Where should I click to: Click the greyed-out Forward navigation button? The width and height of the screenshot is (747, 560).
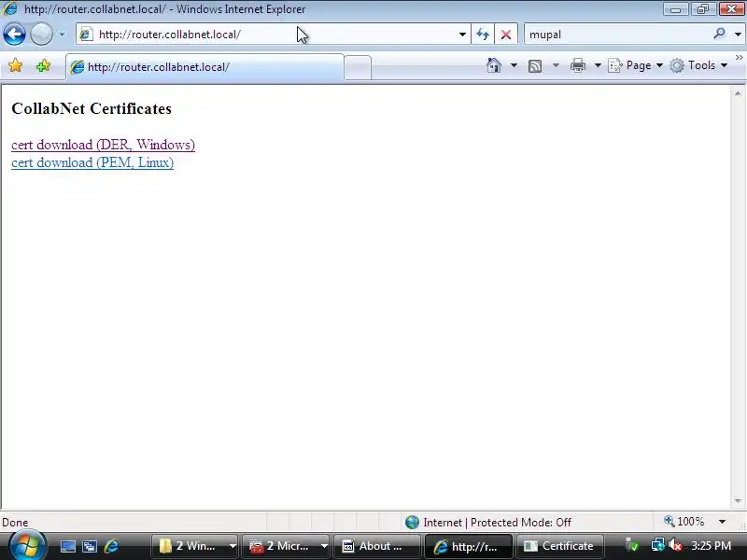pyautogui.click(x=41, y=35)
